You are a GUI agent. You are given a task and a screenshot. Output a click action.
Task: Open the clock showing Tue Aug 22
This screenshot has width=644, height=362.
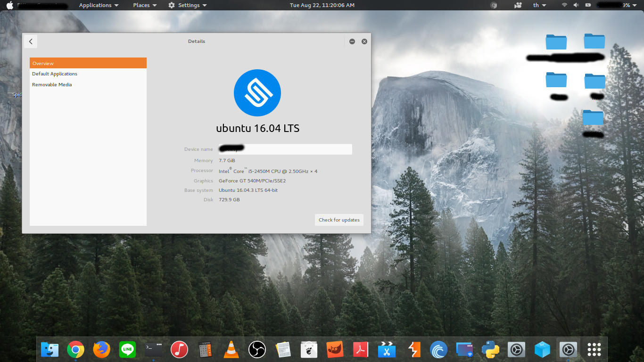tap(322, 5)
